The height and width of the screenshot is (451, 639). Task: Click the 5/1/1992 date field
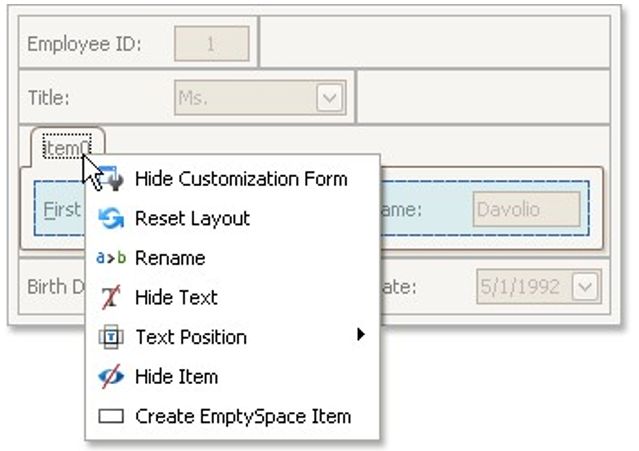[522, 287]
